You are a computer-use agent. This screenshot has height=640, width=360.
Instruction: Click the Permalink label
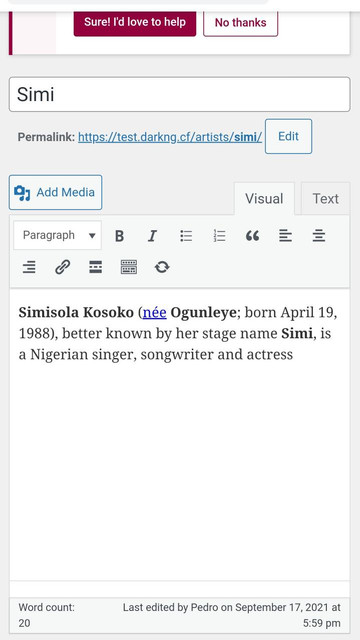tap(46, 137)
